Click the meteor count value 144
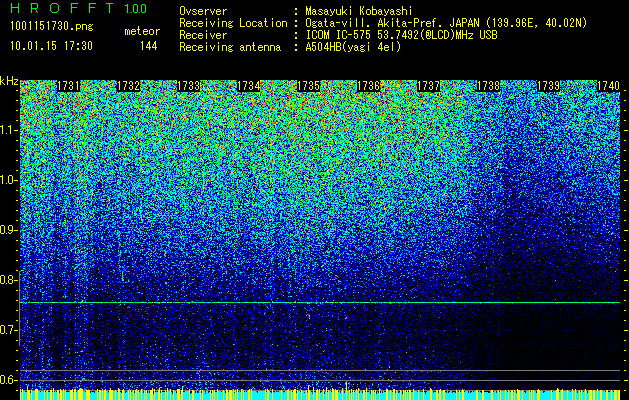 click(x=148, y=46)
